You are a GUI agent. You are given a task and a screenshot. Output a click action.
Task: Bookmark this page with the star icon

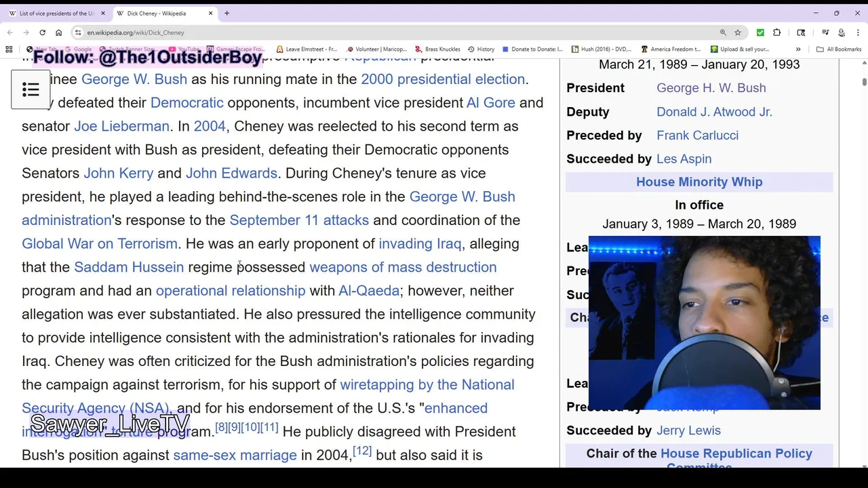tap(738, 33)
